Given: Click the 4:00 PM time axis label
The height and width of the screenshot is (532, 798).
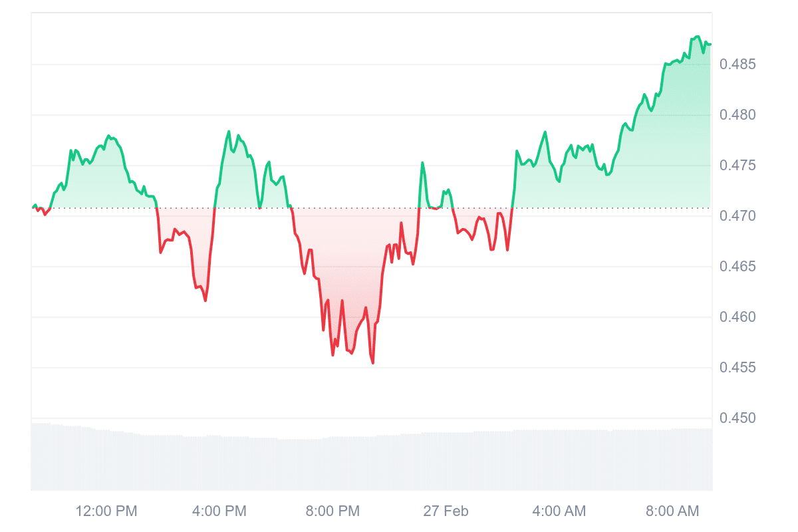Looking at the screenshot, I should click(x=219, y=511).
